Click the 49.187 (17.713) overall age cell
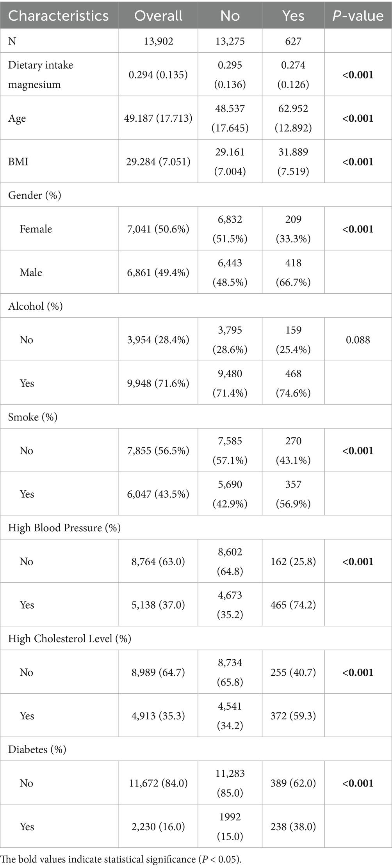 [158, 118]
